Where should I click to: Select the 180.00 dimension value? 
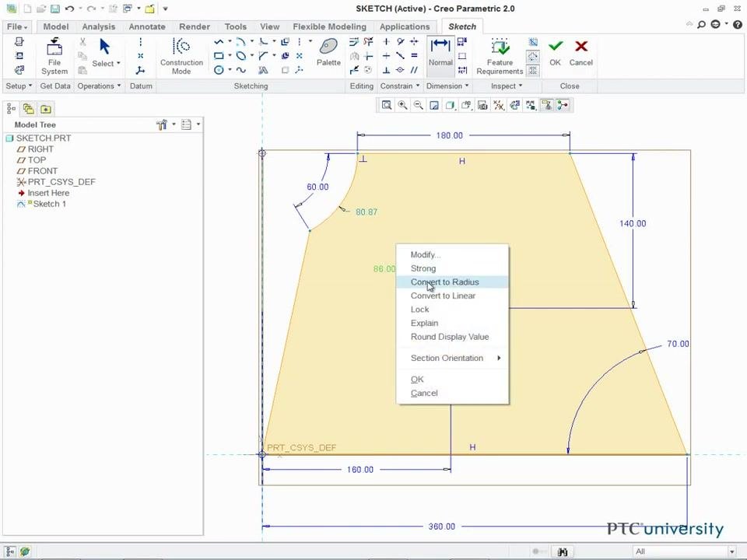[x=449, y=135]
